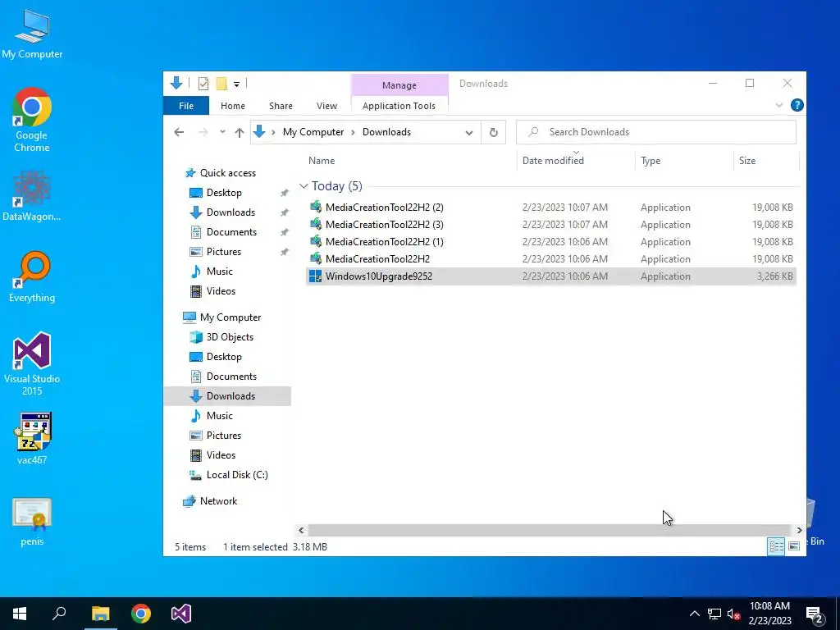This screenshot has height=630, width=840.
Task: Open taskbar Search magnifier
Action: click(x=59, y=614)
